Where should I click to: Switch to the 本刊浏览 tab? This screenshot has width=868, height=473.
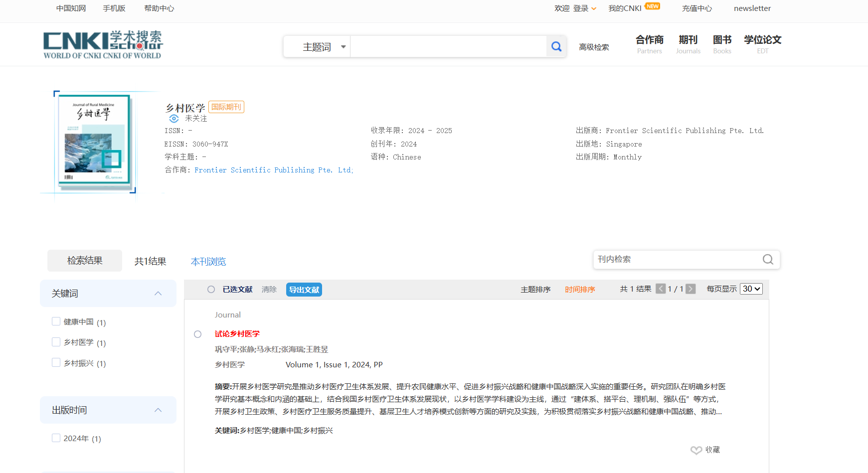(208, 262)
